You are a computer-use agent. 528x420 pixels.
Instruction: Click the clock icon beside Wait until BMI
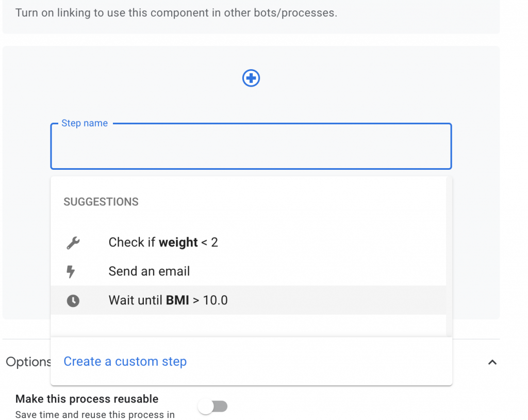73,300
